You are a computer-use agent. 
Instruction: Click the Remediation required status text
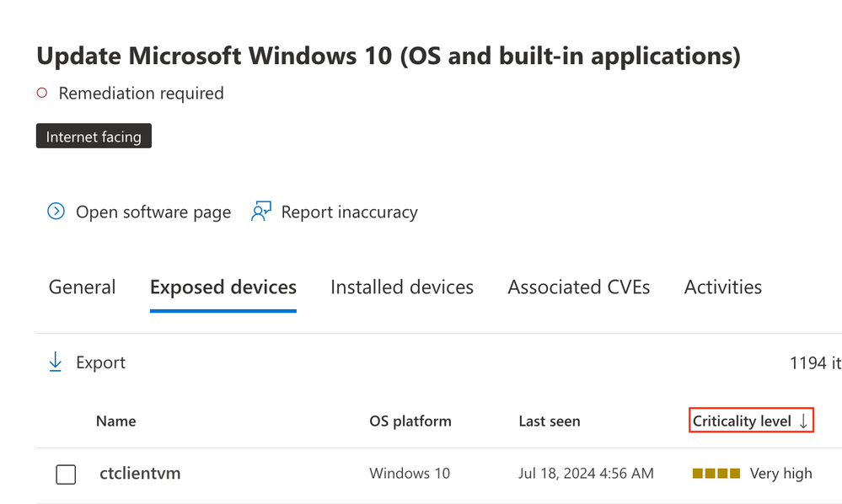[142, 93]
